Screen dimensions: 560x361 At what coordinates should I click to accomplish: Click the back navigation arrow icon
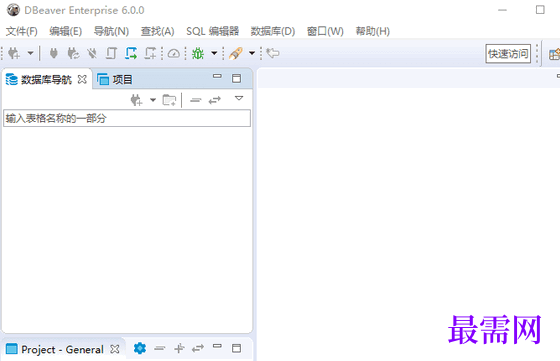(273, 53)
